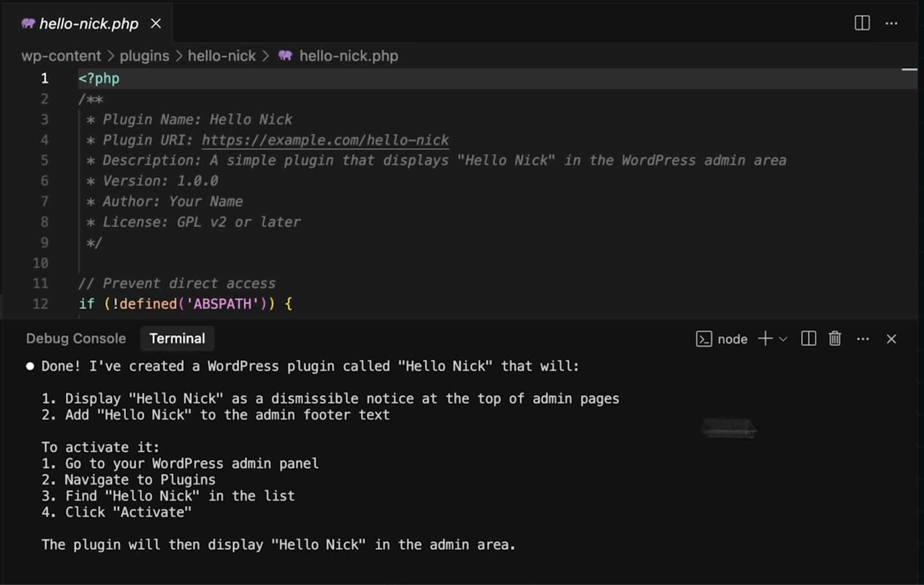This screenshot has width=924, height=585.
Task: Select wp-content in the breadcrumb bar
Action: [60, 56]
